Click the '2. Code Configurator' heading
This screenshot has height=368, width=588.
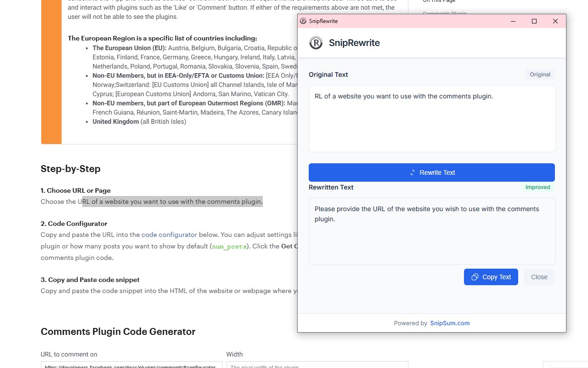pyautogui.click(x=74, y=224)
